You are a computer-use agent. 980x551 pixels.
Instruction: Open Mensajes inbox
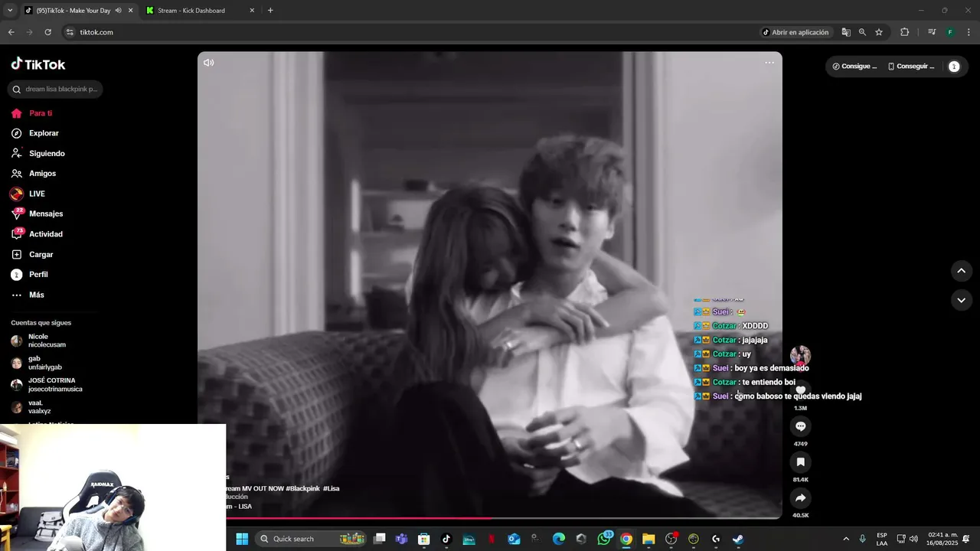click(x=37, y=214)
